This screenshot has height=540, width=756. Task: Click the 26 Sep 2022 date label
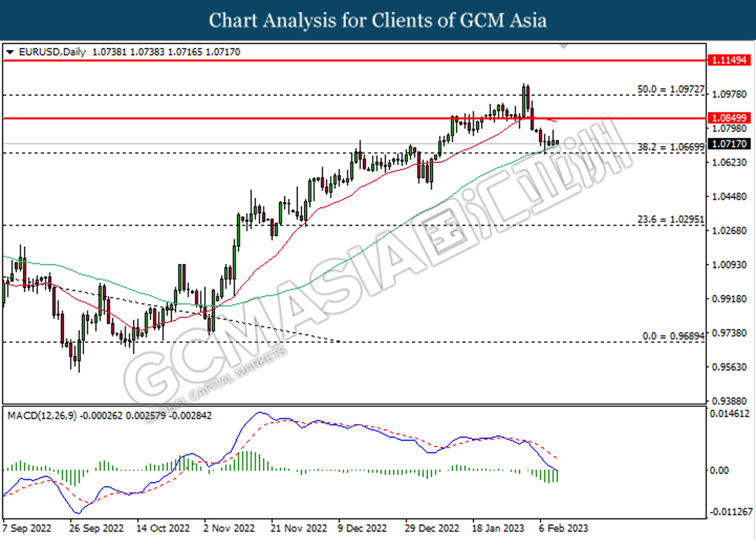(x=96, y=528)
